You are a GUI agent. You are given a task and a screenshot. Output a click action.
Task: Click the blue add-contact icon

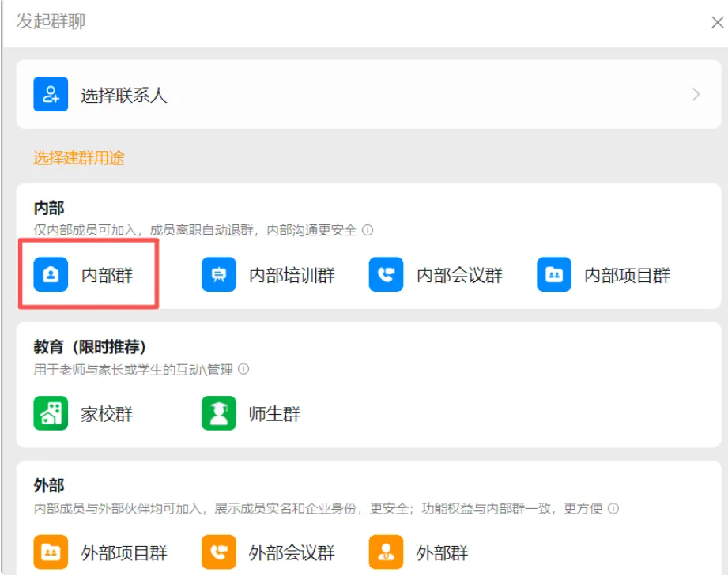[x=51, y=95]
